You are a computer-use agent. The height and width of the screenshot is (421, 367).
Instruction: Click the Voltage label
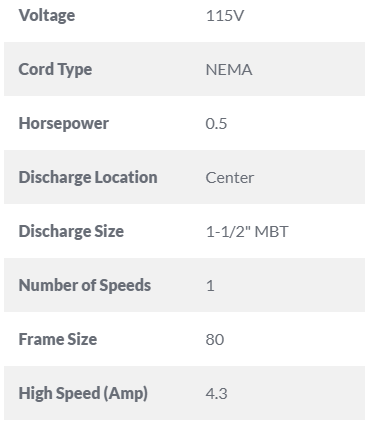click(47, 16)
